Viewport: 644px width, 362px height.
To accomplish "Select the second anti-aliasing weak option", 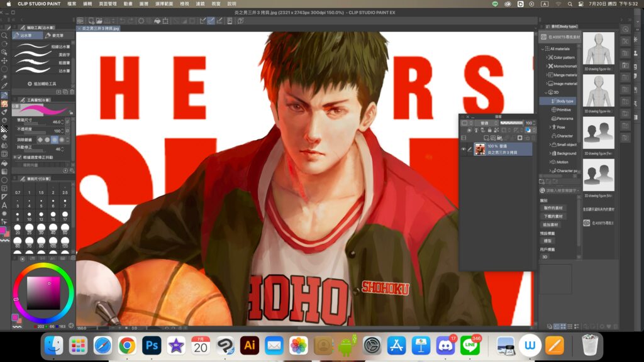I will pyautogui.click(x=47, y=140).
